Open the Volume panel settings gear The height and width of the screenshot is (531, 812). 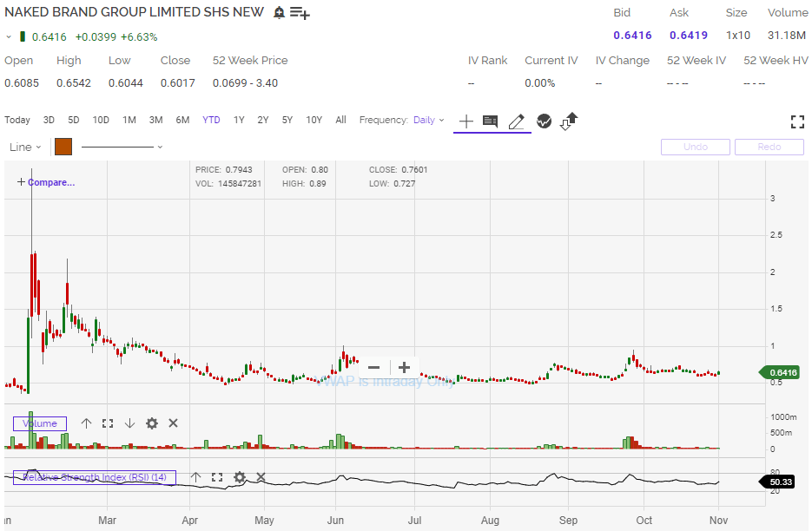pyautogui.click(x=151, y=423)
